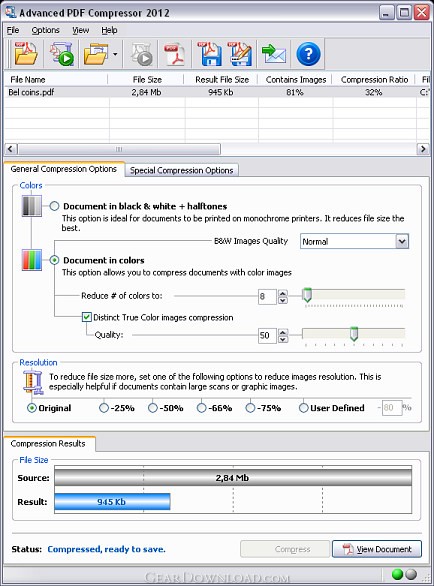Expand the arrow beside the open folder icon
The height and width of the screenshot is (586, 434).
(x=115, y=54)
